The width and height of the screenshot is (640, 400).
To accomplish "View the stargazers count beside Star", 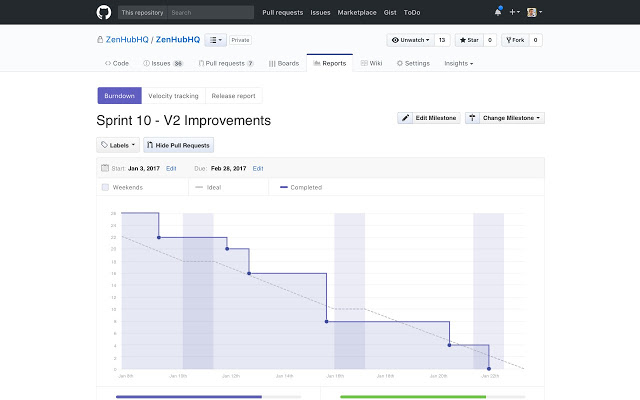I will click(x=490, y=40).
